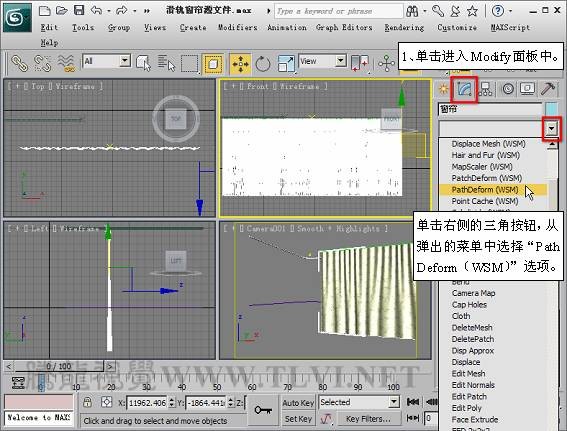Select the Cloth modifier
Viewport: 567px width, 431px height.
point(461,316)
